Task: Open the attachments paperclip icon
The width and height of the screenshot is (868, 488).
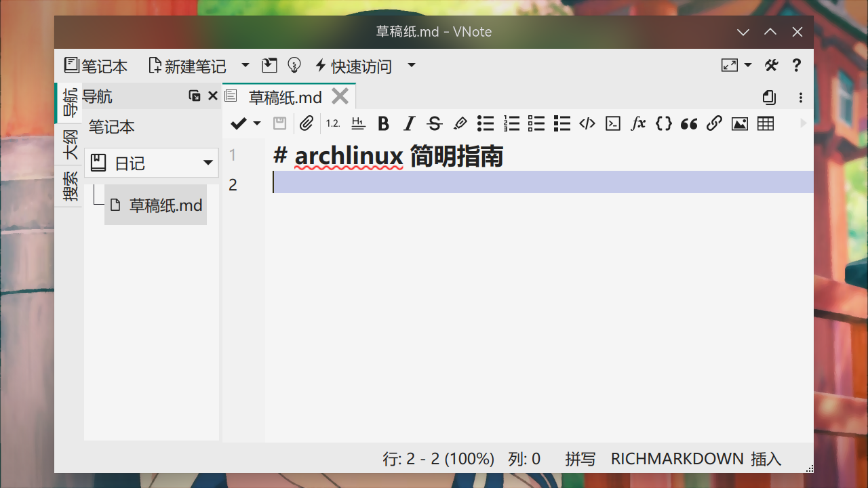Action: pos(307,123)
